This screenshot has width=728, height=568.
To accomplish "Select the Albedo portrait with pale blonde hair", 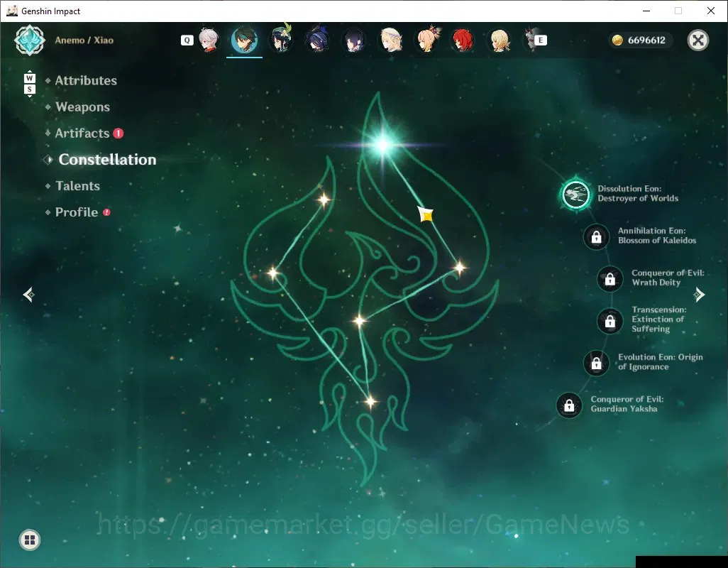I will point(390,40).
